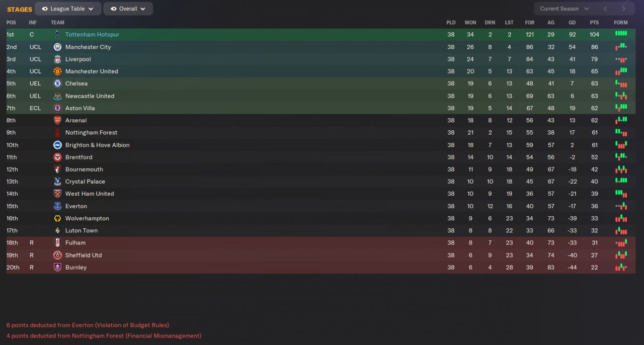644x345 pixels.
Task: Click the Arsenal club crest icon
Action: (x=57, y=120)
